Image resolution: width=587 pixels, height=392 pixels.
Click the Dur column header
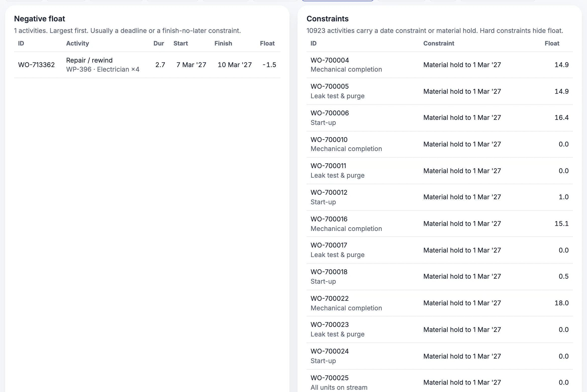(159, 43)
